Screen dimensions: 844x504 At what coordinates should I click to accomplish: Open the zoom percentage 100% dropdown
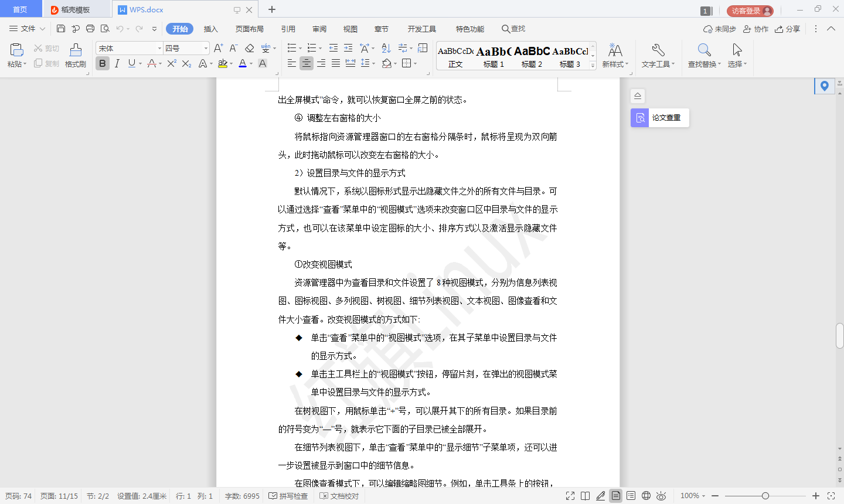click(693, 496)
